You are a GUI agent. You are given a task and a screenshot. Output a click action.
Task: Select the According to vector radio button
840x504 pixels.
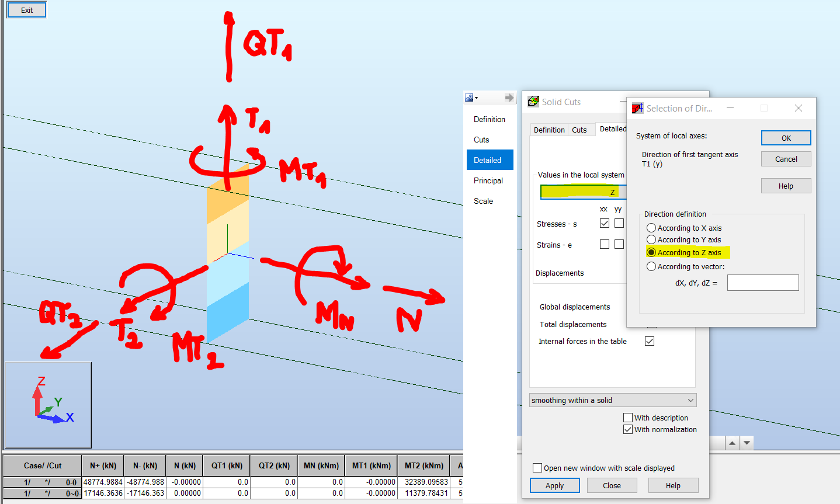(651, 266)
